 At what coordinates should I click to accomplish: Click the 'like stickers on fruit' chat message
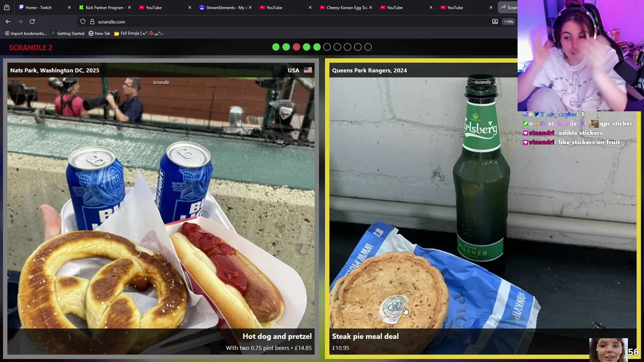point(589,142)
